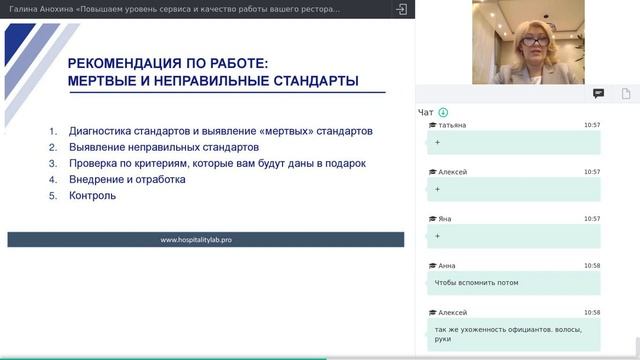Screen dimensions: 640x360
Task: Select татьяна's plus message bubble
Action: (513, 142)
